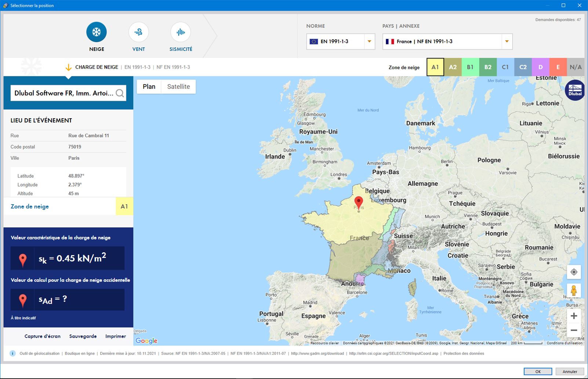Open Protection des données link
The height and width of the screenshot is (379, 588).
click(464, 353)
